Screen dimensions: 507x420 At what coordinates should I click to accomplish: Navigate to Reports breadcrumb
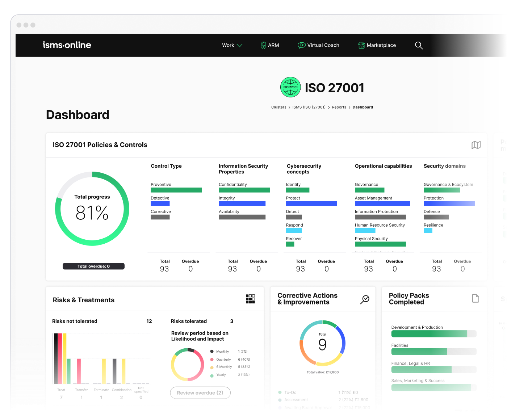(339, 107)
